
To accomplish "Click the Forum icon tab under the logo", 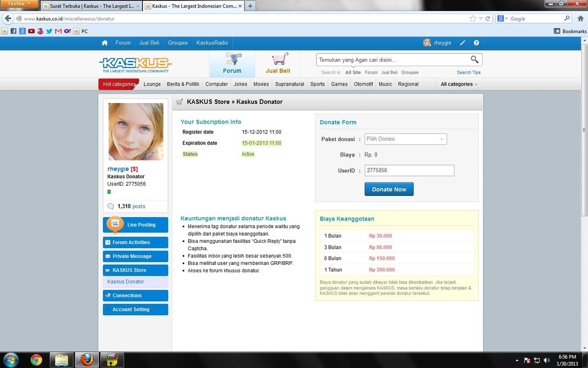I will pyautogui.click(x=232, y=63).
